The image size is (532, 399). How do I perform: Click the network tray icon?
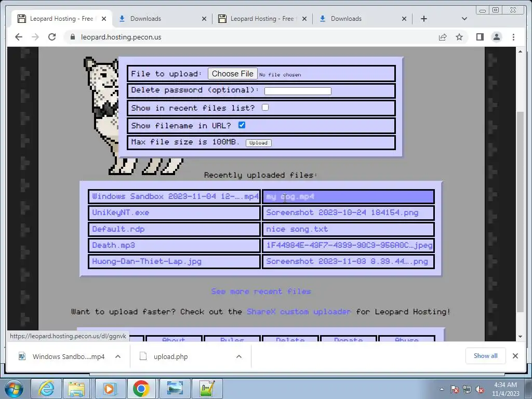click(467, 389)
